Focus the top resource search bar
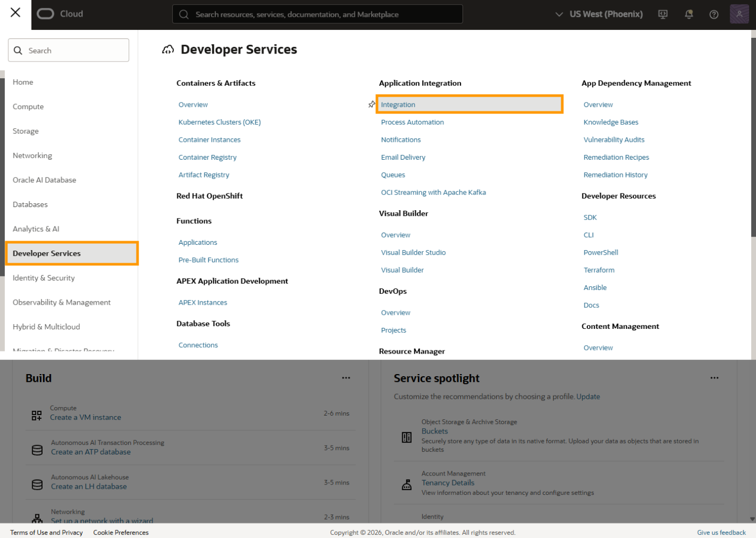Screen dimensions: 756x538 pos(318,14)
